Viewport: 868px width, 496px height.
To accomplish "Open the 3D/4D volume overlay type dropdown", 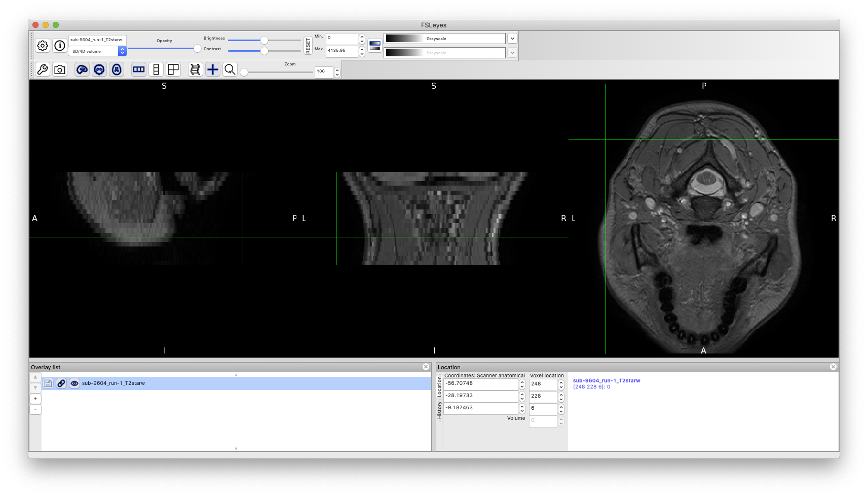I will pyautogui.click(x=122, y=51).
